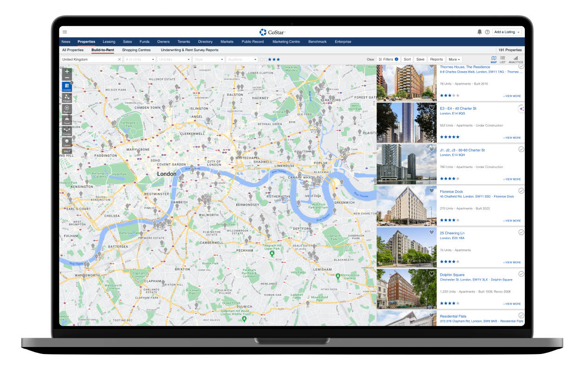588x387 pixels.
Task: Select the Travel time tool
Action: [x=67, y=120]
